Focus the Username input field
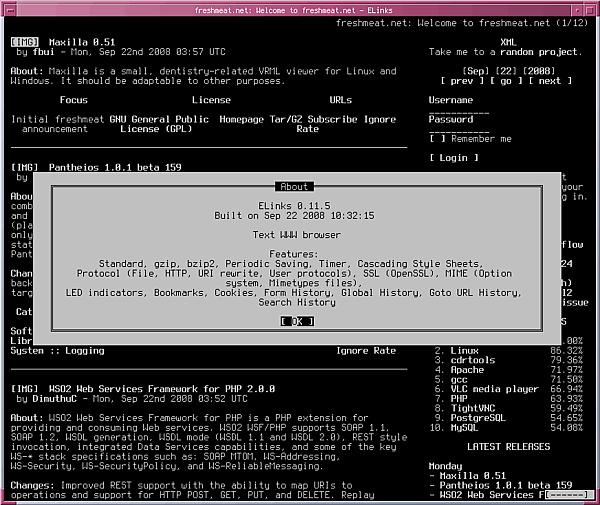600x505 pixels. 459,110
